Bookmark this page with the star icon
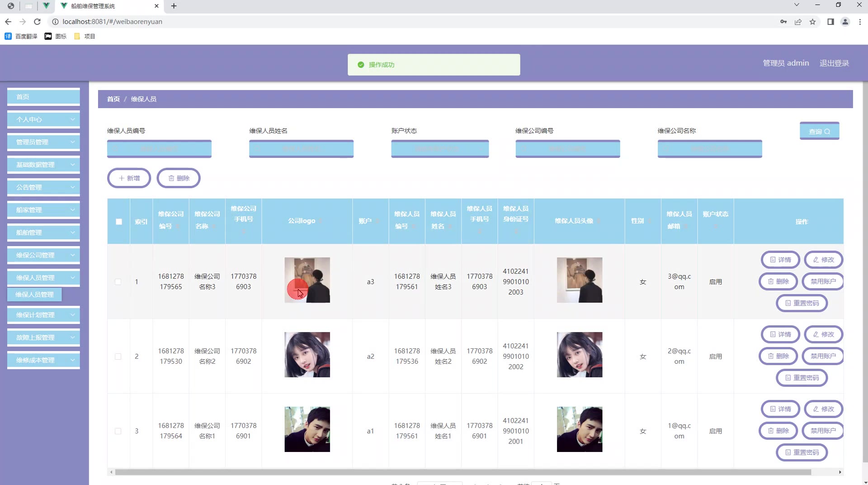The image size is (868, 485). [812, 22]
